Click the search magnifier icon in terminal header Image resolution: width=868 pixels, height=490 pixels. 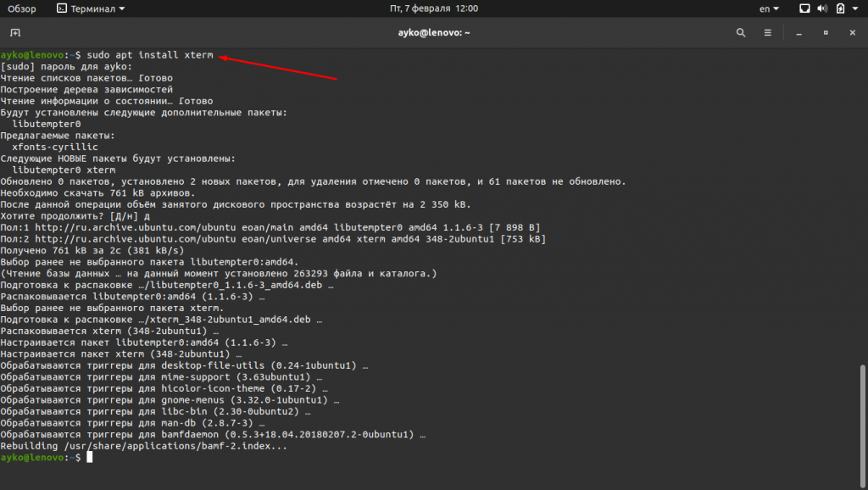click(741, 33)
